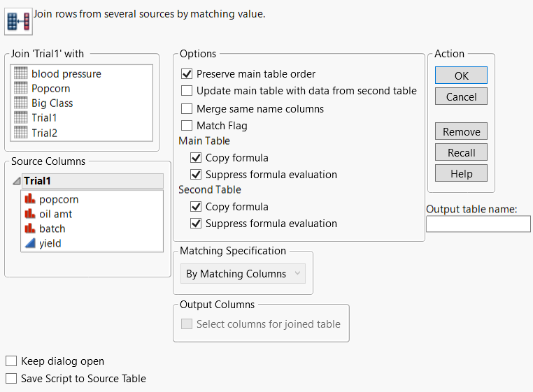Select the batch column in Source Columns
This screenshot has width=533, height=392.
[52, 228]
